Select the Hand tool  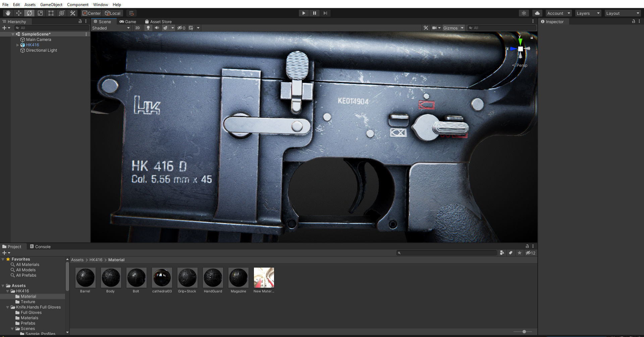(x=8, y=13)
